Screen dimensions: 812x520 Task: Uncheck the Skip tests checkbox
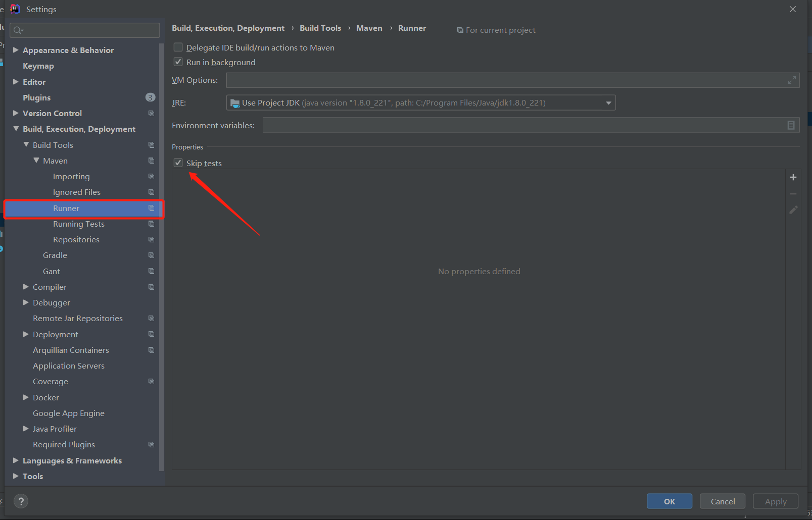point(178,163)
